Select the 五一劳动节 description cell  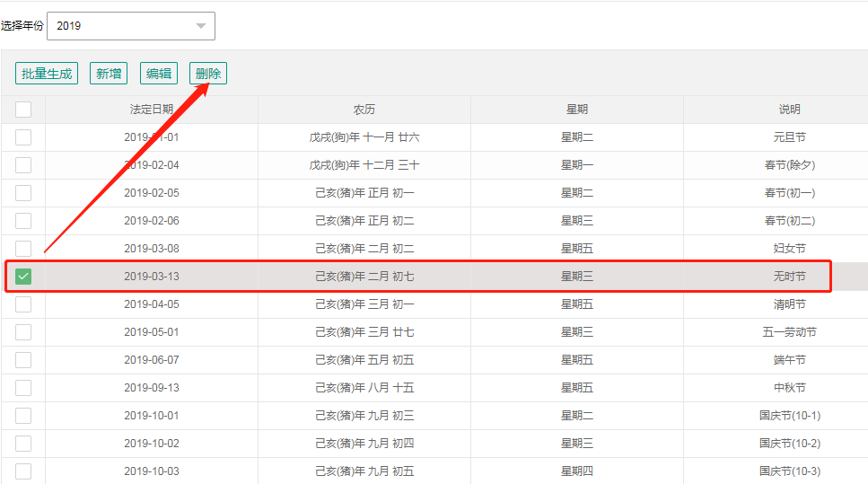click(x=789, y=332)
